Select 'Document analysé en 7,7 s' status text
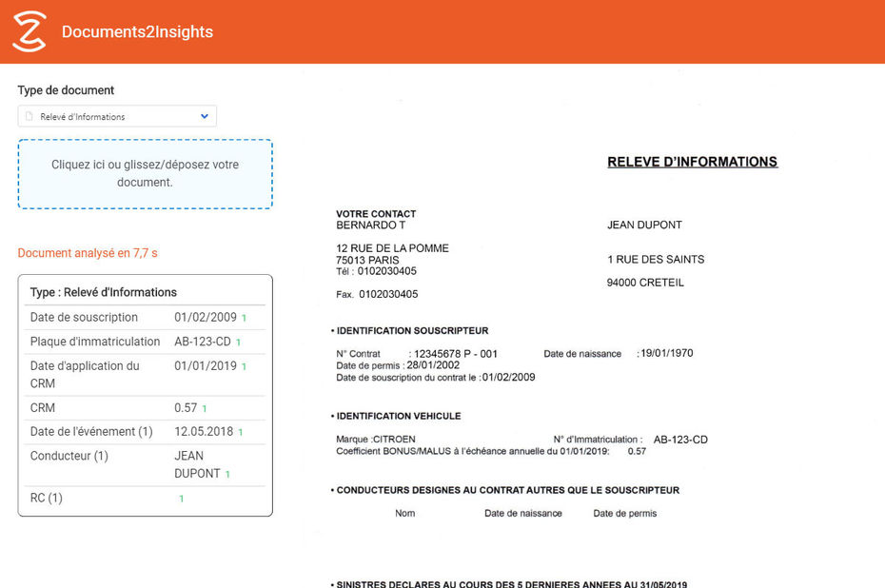Screen dimensions: 885x588 (x=88, y=253)
